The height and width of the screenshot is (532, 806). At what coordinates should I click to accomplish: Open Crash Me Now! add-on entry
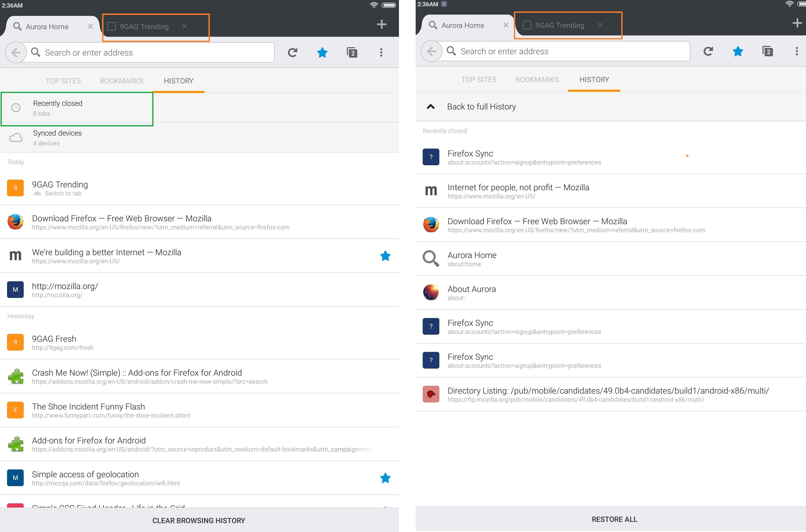click(199, 376)
